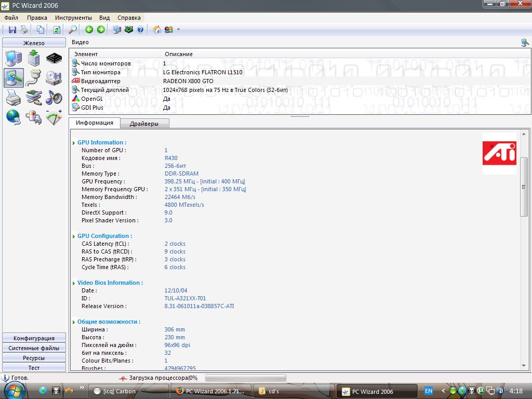Viewport: 532px width, 399px height.
Task: Click the info panel vertical scrollbar
Action: 524,187
